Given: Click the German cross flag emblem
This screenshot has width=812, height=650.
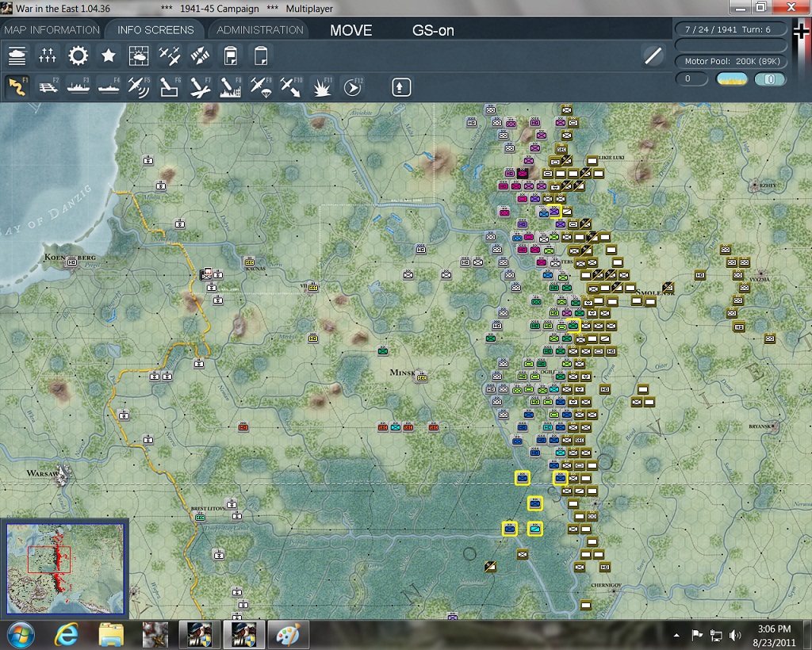Looking at the screenshot, I should pyautogui.click(x=801, y=33).
